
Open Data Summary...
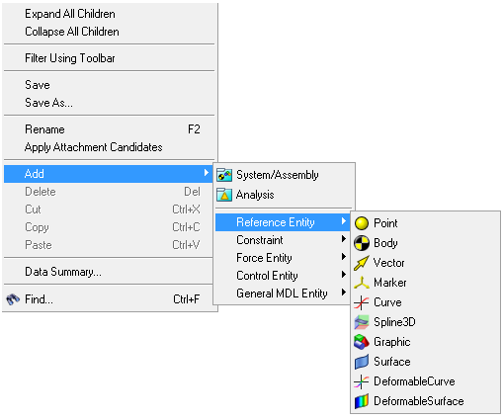click(x=109, y=272)
